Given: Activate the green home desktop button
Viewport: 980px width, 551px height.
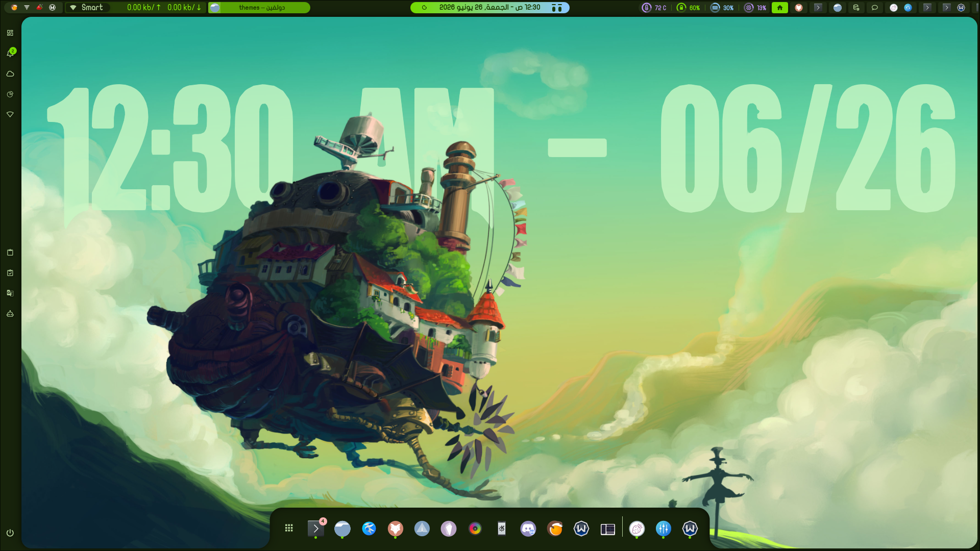Looking at the screenshot, I should coord(780,8).
